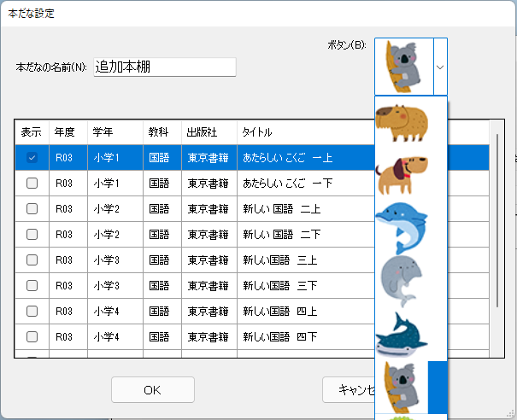This screenshot has width=517, height=420.
Task: Collapse the button dropdown arrow
Action: [440, 67]
